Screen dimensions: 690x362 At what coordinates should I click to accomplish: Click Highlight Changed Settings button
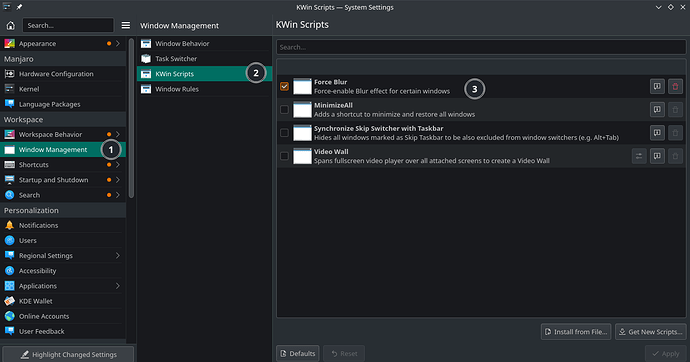click(68, 355)
